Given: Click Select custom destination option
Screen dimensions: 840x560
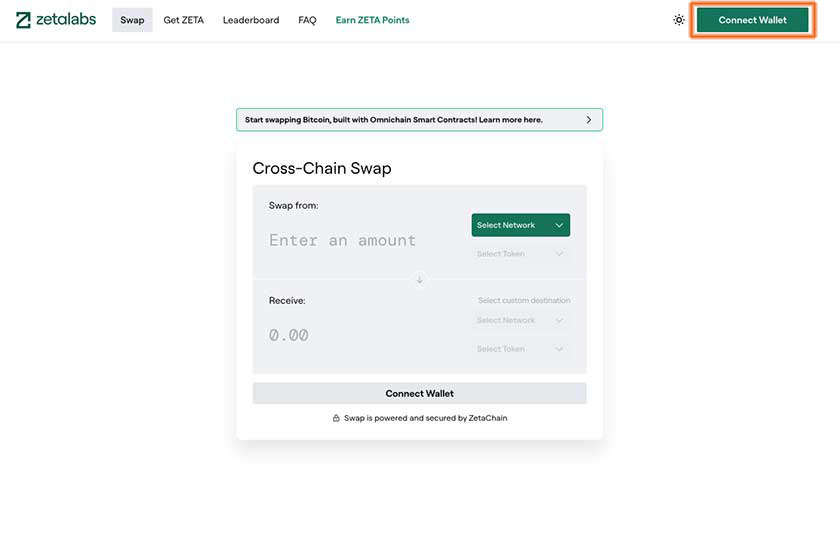Looking at the screenshot, I should click(524, 301).
